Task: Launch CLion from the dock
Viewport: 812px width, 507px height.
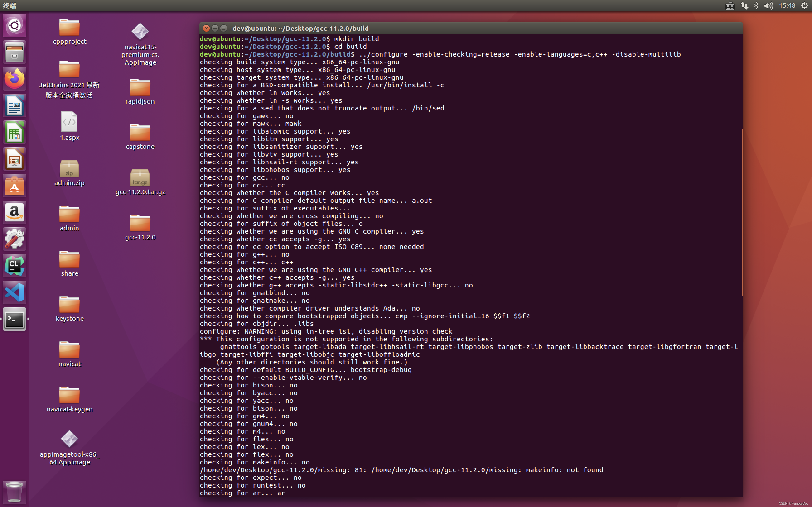Action: coord(14,265)
